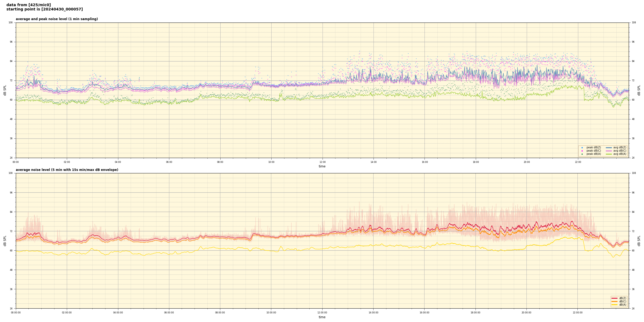
Task: Click the avg dB(Z) legend line
Action: pyautogui.click(x=609, y=148)
